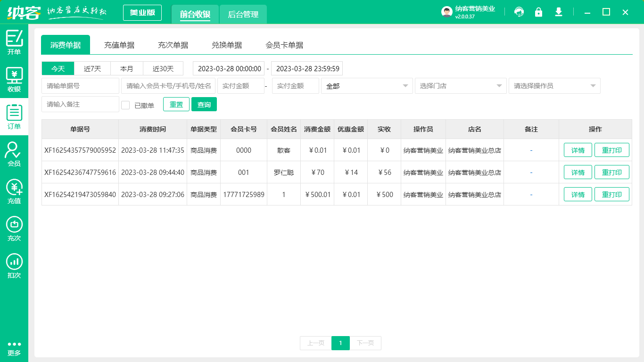Viewport: 644px width, 362px height.
Task: Enable the 已撤单 checkbox
Action: tap(125, 104)
